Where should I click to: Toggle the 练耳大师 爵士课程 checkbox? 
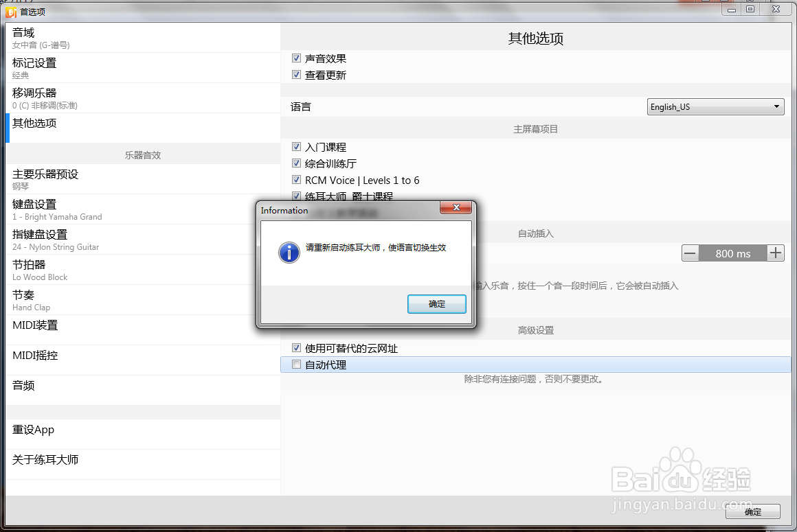296,196
